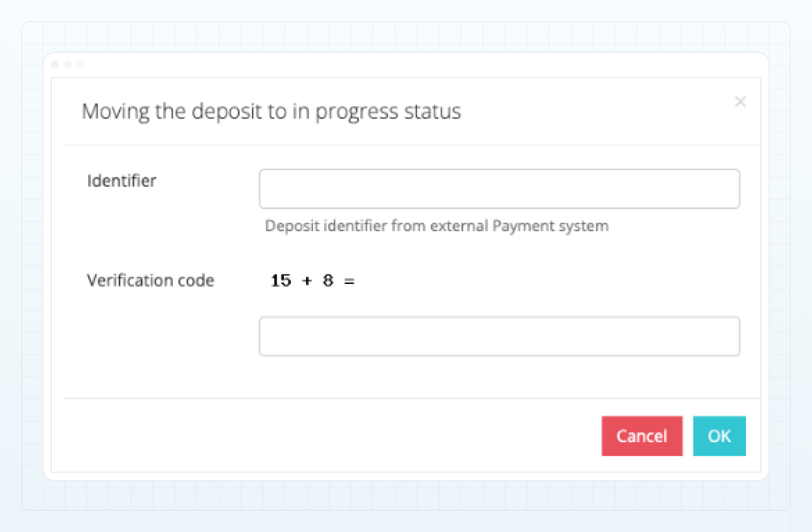Click the dialog title text
The image size is (812, 532).
point(271,111)
